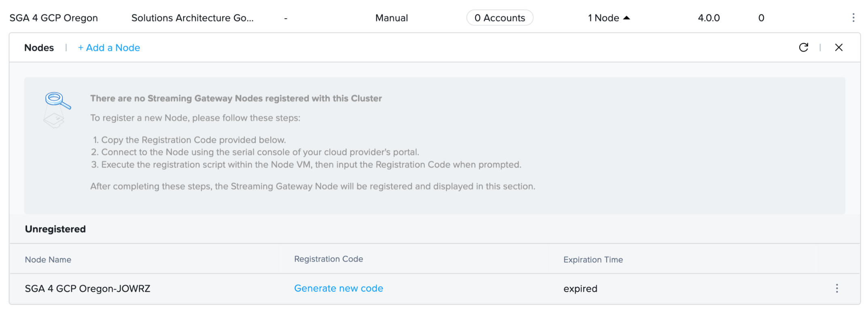
Task: Click the expired status text
Action: click(580, 288)
